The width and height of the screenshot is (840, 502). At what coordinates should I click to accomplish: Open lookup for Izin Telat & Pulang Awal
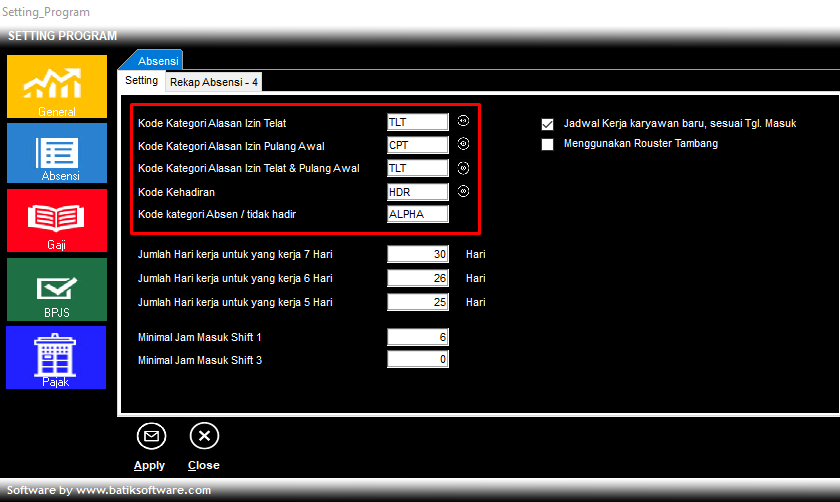pos(463,168)
